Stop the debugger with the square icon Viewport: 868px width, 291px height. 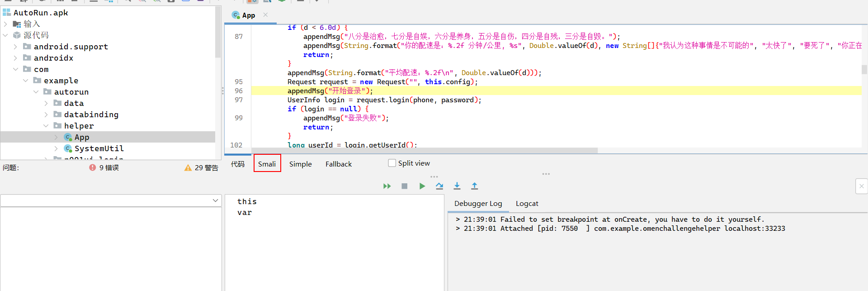point(405,186)
